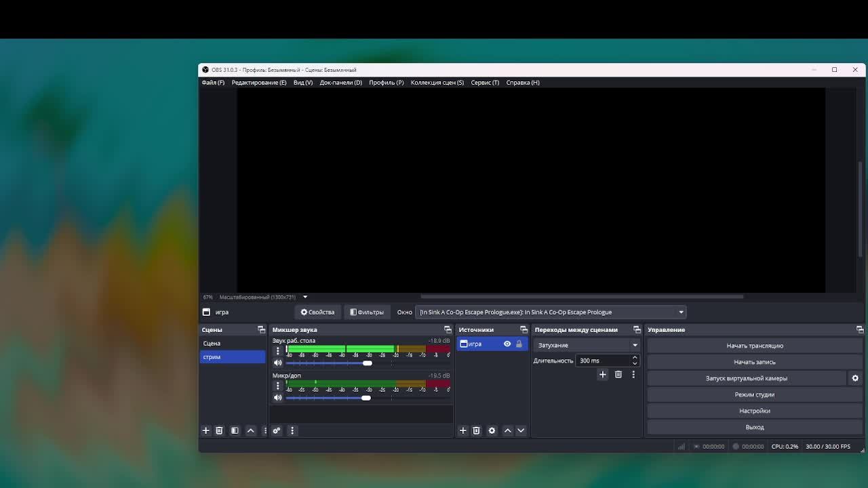The height and width of the screenshot is (488, 868).
Task: Open the Вид menu
Action: (x=303, y=83)
